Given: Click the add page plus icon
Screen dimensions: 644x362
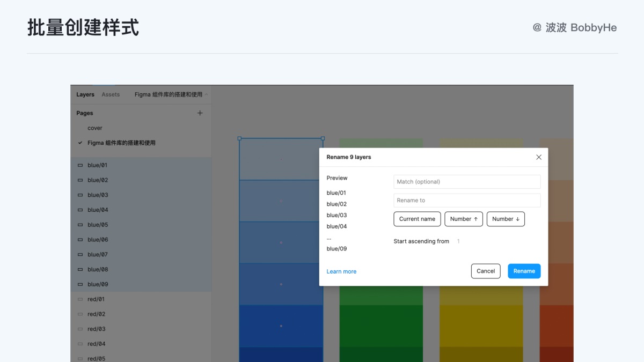Looking at the screenshot, I should 200,113.
